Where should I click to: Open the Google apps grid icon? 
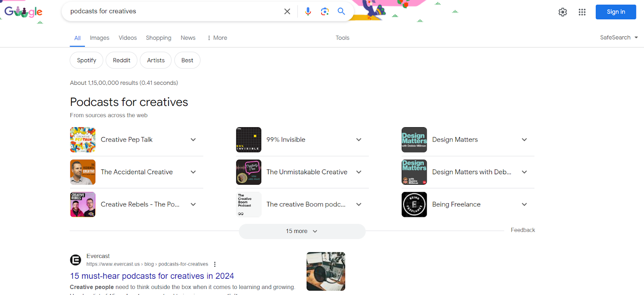point(582,12)
